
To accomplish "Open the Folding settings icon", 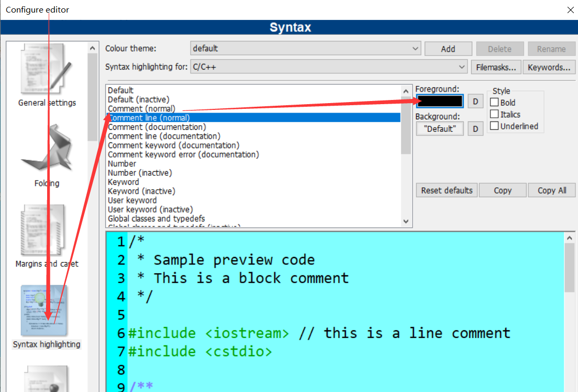I will pos(47,148).
